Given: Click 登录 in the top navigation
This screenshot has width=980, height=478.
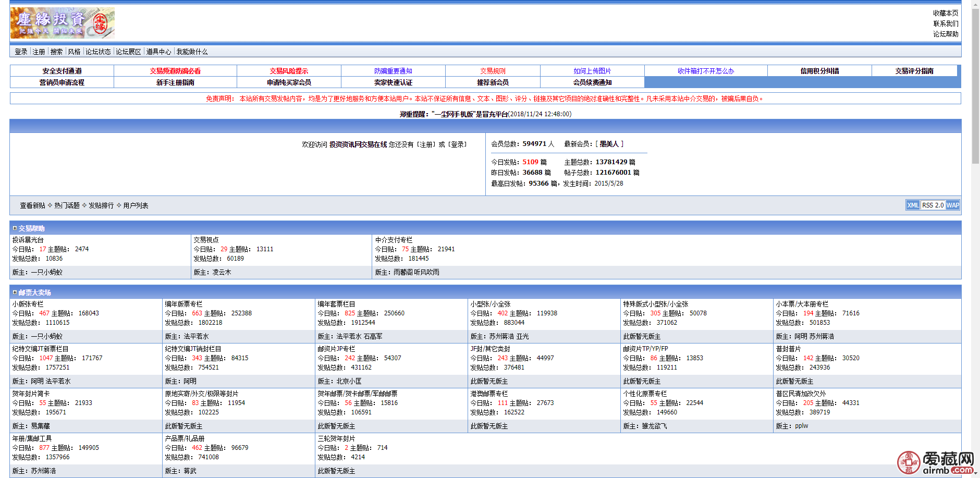Looking at the screenshot, I should click(21, 52).
